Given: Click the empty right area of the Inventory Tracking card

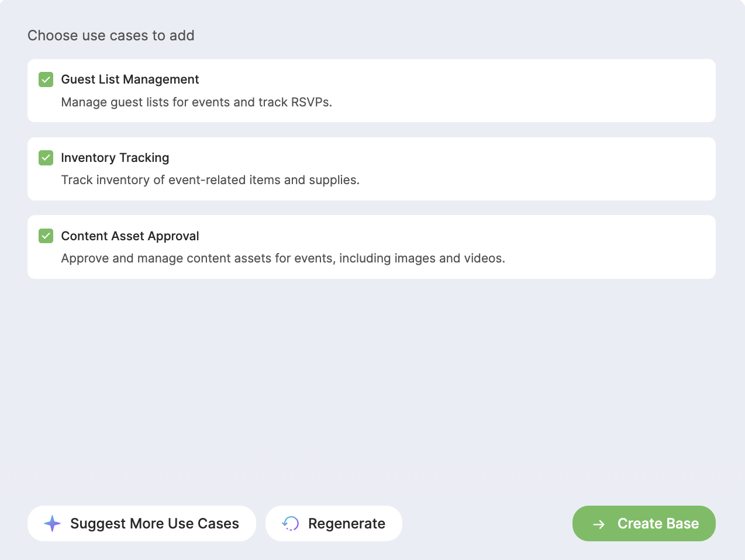Looking at the screenshot, I should coord(538,169).
